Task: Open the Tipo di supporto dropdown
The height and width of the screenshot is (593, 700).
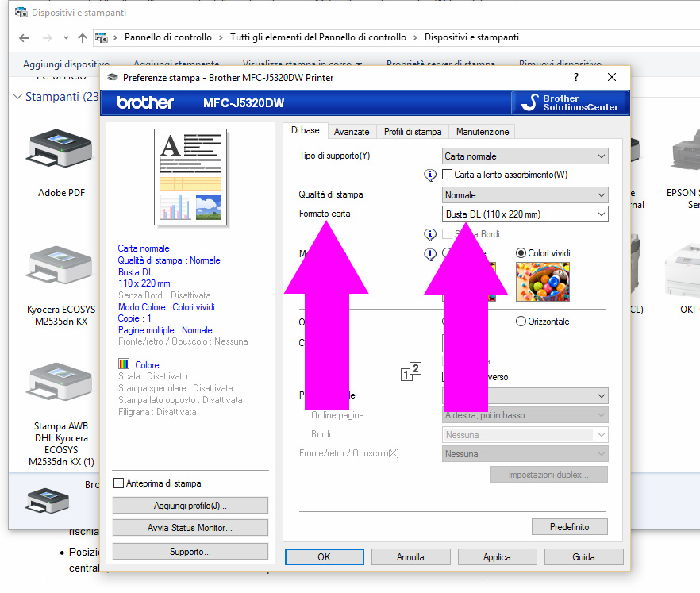Action: click(x=525, y=156)
